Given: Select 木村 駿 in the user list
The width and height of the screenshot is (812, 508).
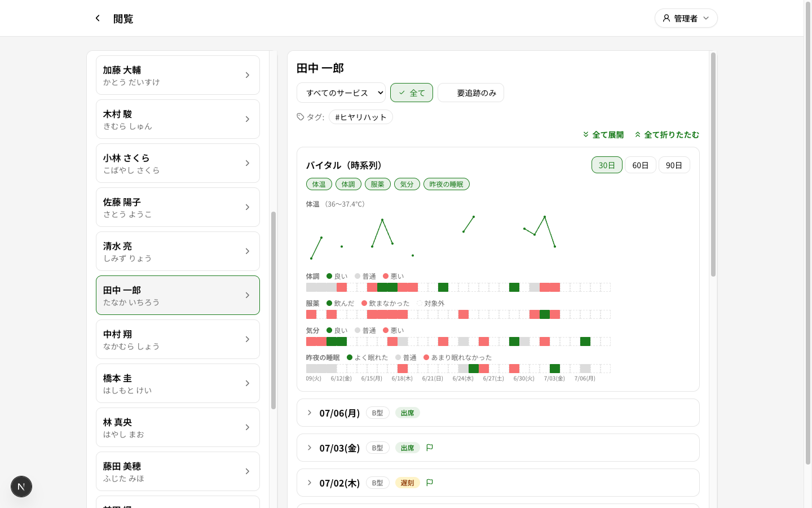Looking at the screenshot, I should 178,119.
